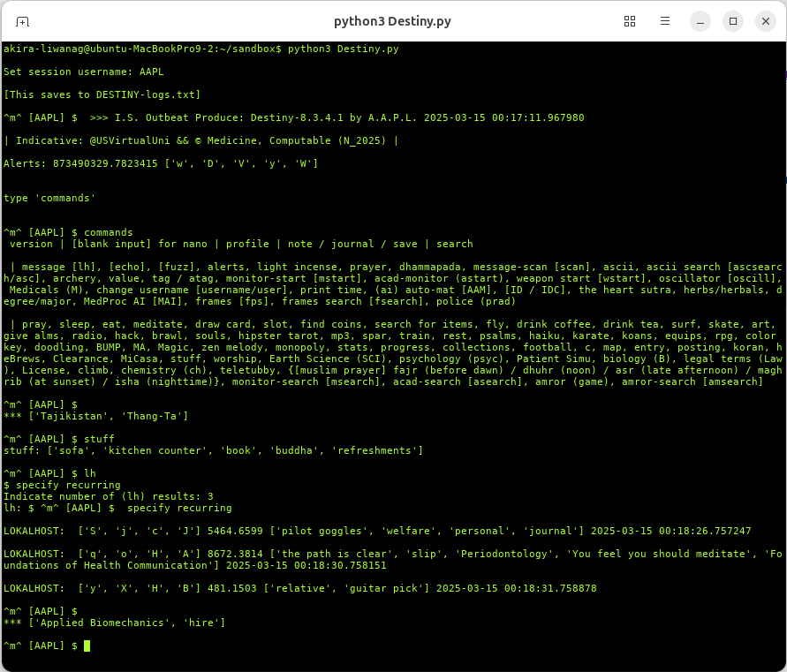Click the "['Applied Biomechanics', 'hire']" output line
787x672 pixels.
point(115,623)
